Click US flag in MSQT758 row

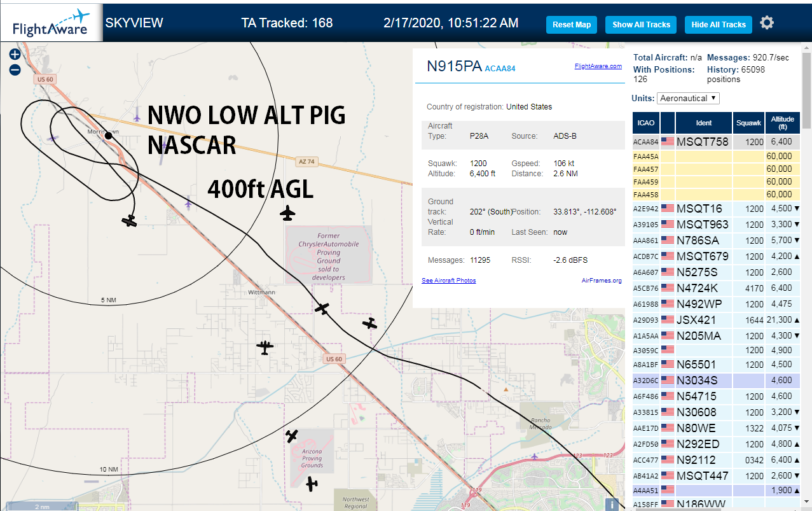point(668,142)
